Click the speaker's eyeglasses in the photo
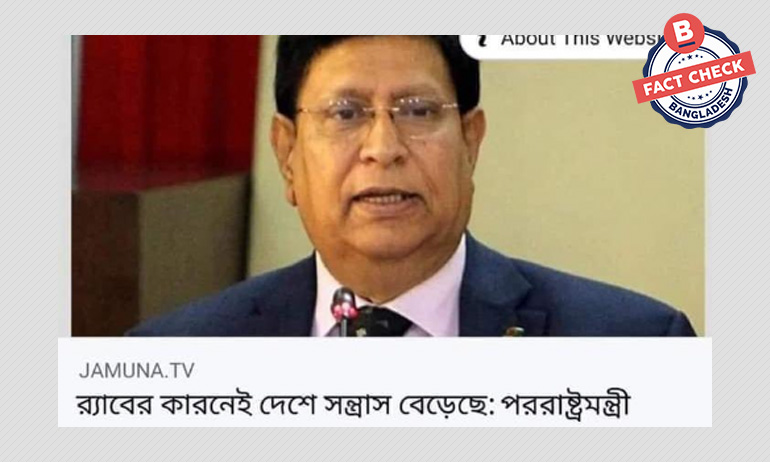Viewport: 770px width, 462px height. 377,115
